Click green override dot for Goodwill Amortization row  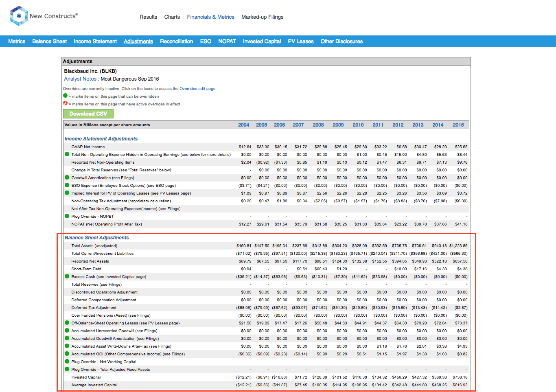click(x=67, y=177)
